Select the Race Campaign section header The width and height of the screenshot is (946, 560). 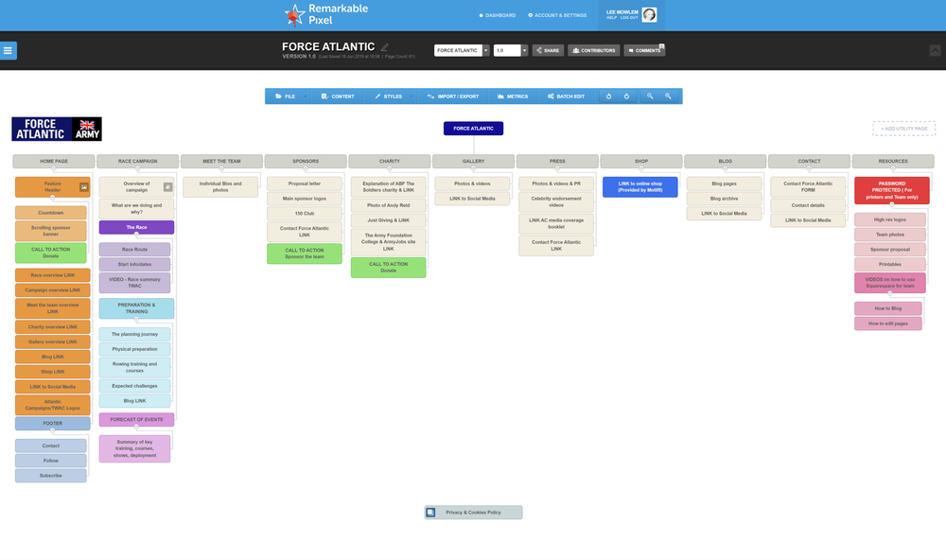(137, 161)
